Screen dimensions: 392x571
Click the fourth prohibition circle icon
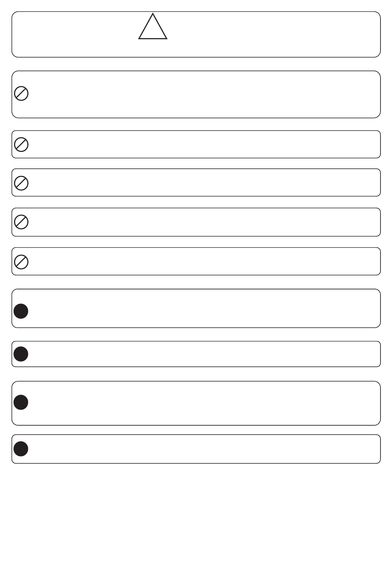(21, 222)
